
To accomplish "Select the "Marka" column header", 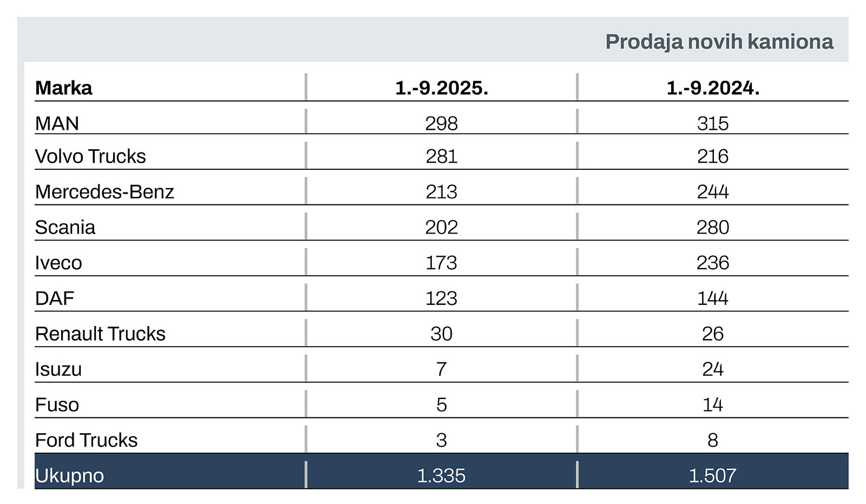I will pyautogui.click(x=64, y=88).
